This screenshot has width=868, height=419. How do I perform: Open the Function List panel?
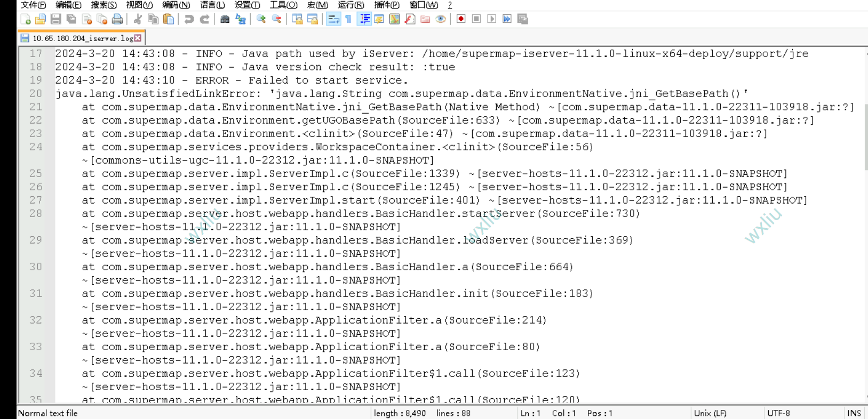[410, 19]
